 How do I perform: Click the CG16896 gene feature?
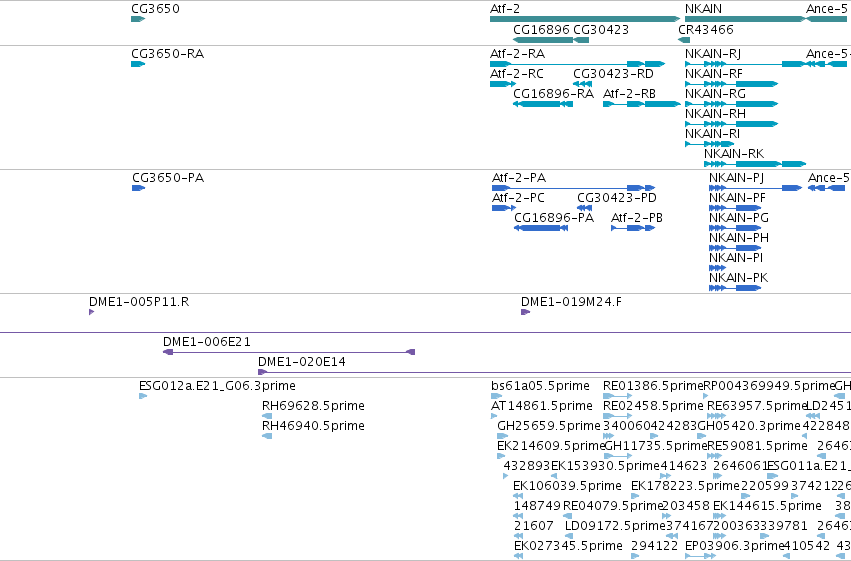click(543, 40)
